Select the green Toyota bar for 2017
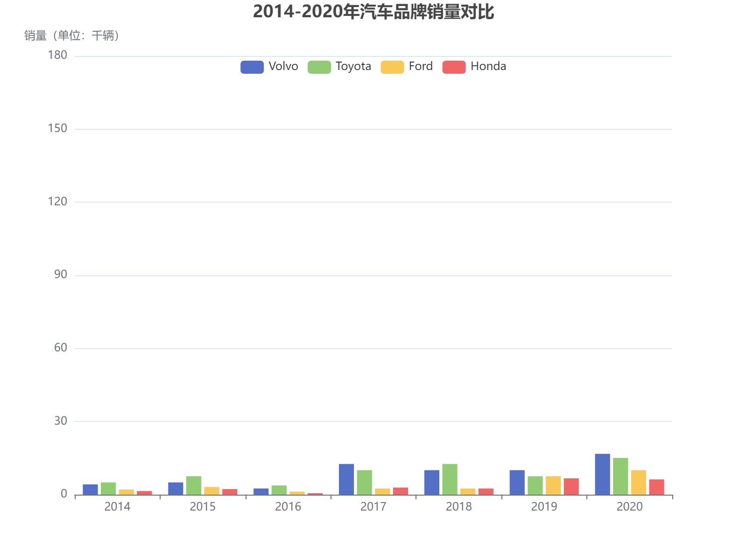The height and width of the screenshot is (560, 747). pyautogui.click(x=365, y=483)
